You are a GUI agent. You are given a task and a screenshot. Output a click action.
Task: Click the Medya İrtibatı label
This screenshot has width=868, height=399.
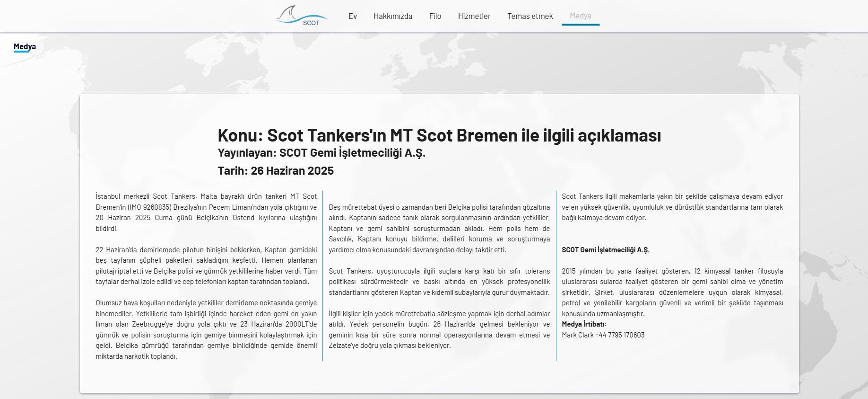[x=584, y=324]
